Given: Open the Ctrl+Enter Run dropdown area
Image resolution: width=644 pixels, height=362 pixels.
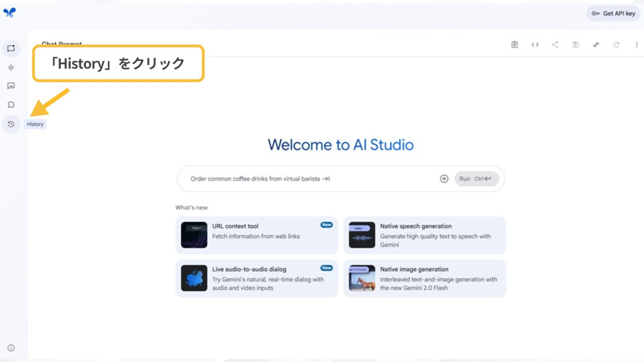Looking at the screenshot, I should point(476,179).
